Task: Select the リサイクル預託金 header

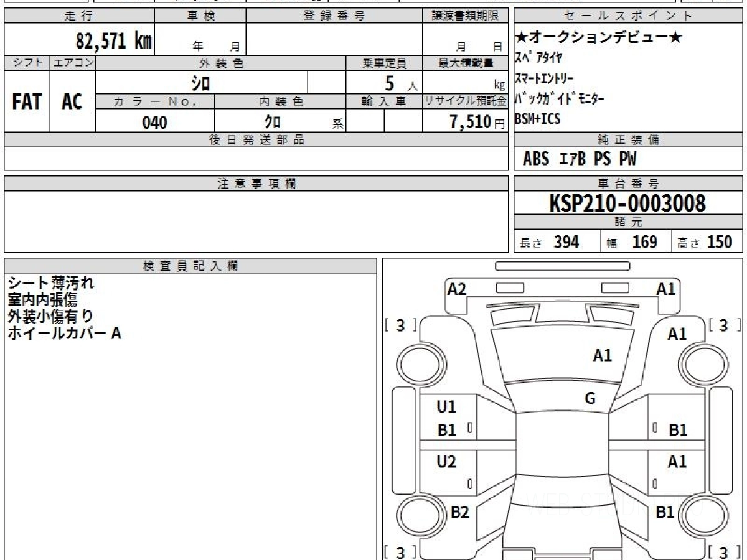Action: point(465,102)
